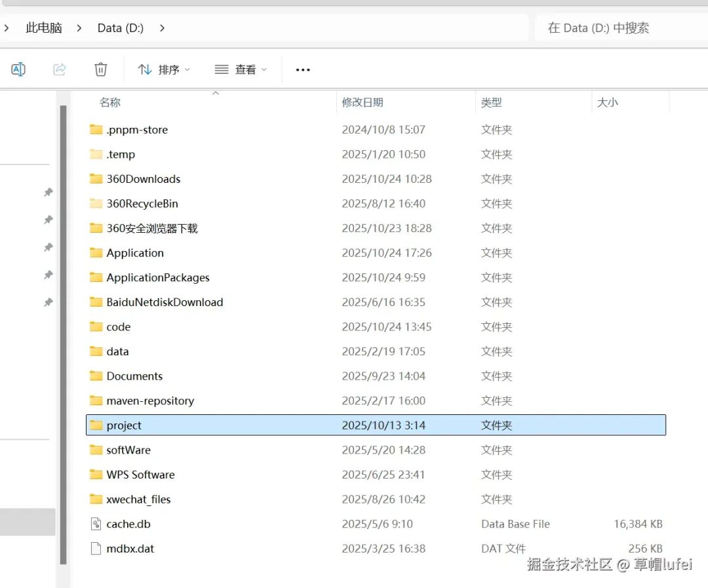Expand the chevron after Data (D:)

click(163, 28)
